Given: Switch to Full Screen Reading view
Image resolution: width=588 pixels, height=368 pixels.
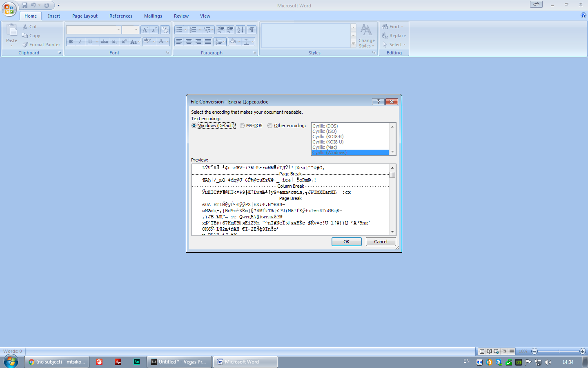Looking at the screenshot, I should (x=489, y=351).
